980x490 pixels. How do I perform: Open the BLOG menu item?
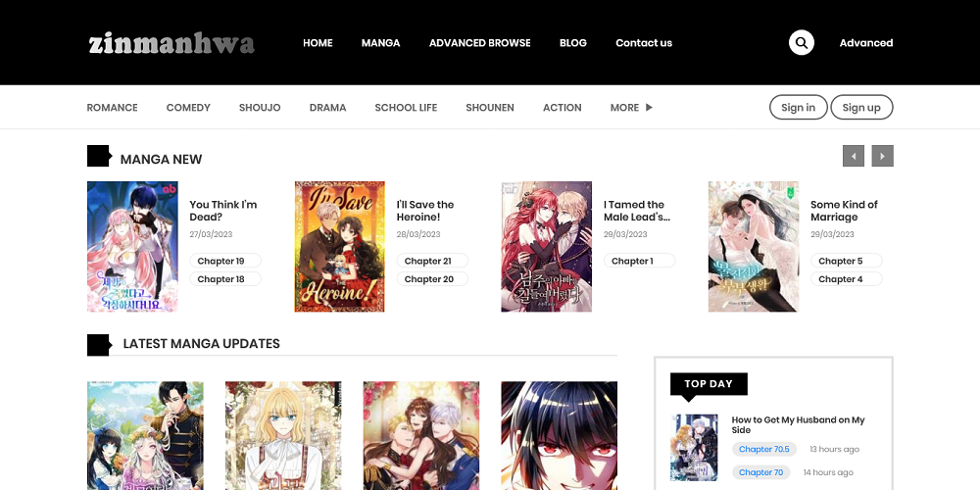click(573, 43)
